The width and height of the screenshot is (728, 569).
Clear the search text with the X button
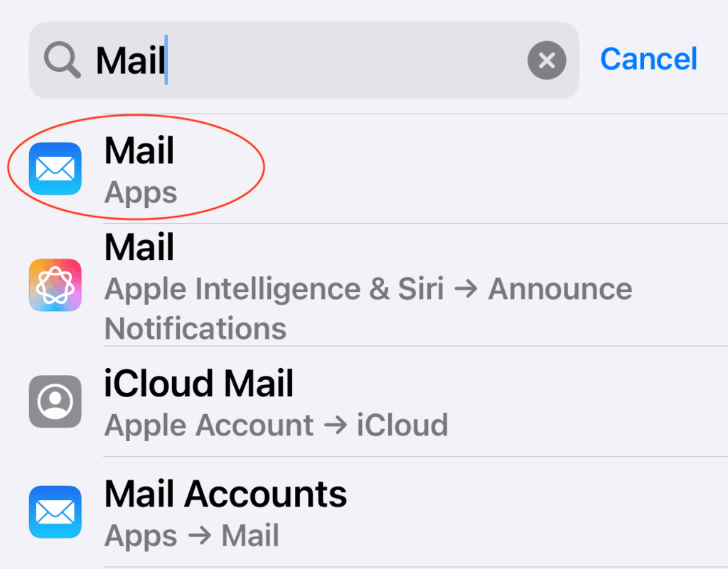click(547, 60)
